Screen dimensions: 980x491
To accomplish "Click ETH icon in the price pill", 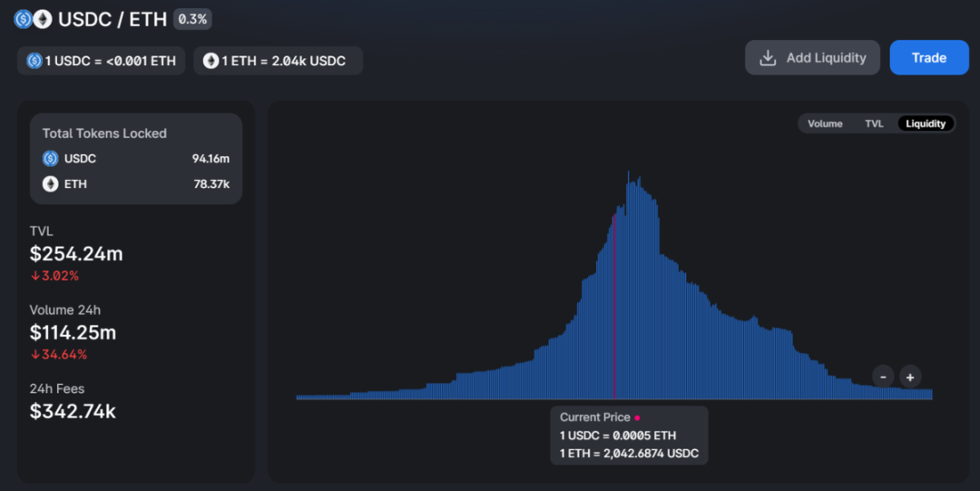I will pyautogui.click(x=211, y=61).
